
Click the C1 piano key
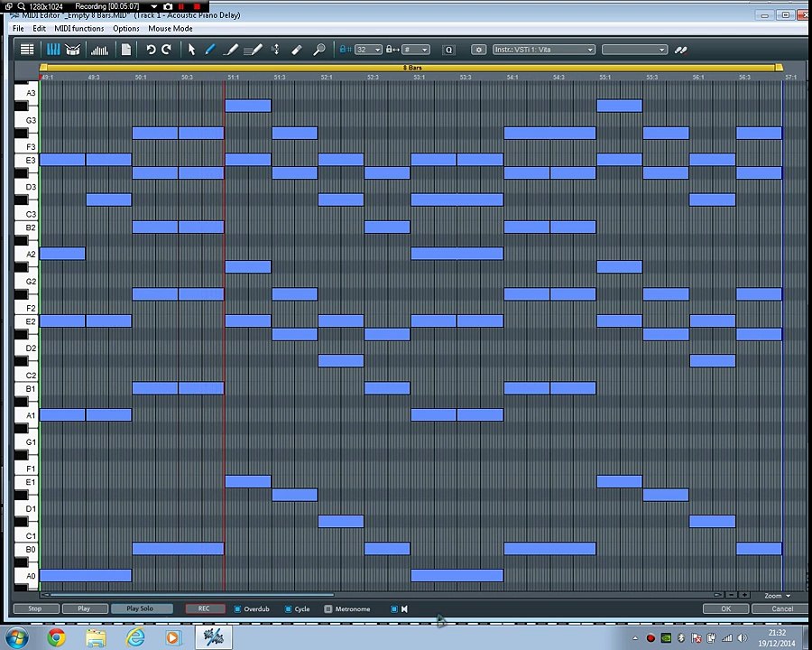point(26,535)
